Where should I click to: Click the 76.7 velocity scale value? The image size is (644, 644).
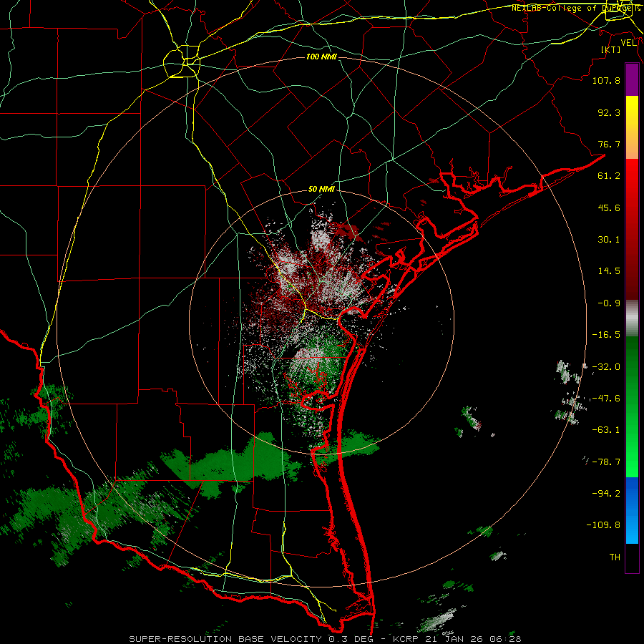click(x=609, y=144)
